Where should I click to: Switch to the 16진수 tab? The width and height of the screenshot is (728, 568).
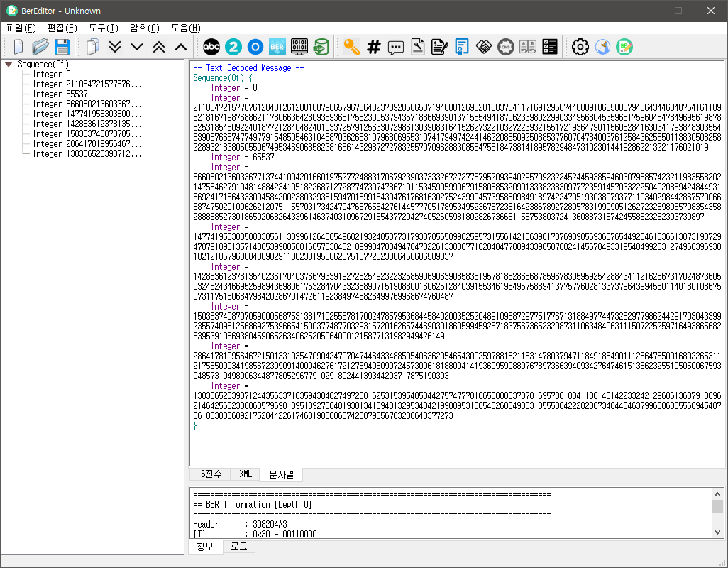point(209,474)
